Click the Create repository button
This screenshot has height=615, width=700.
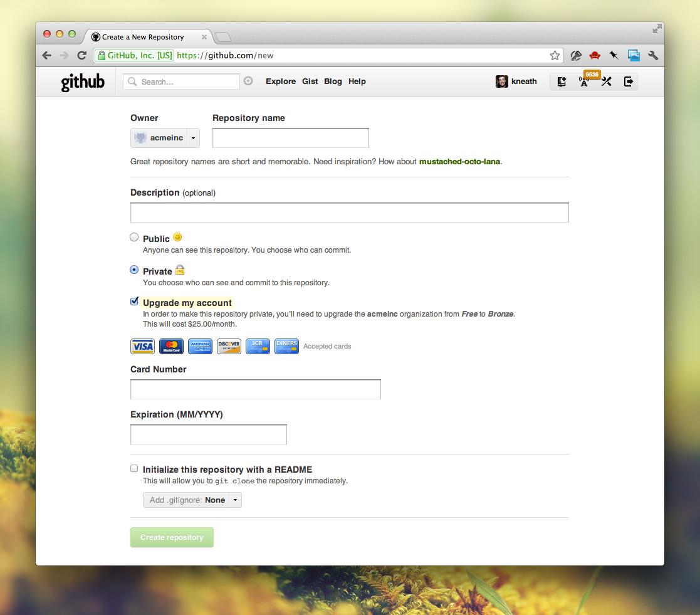172,537
